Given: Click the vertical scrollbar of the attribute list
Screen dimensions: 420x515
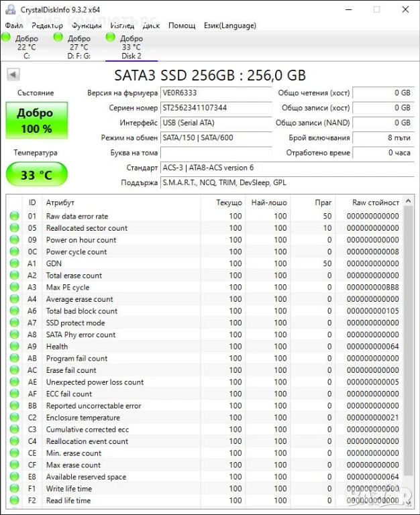Looking at the screenshot, I should (409, 335).
